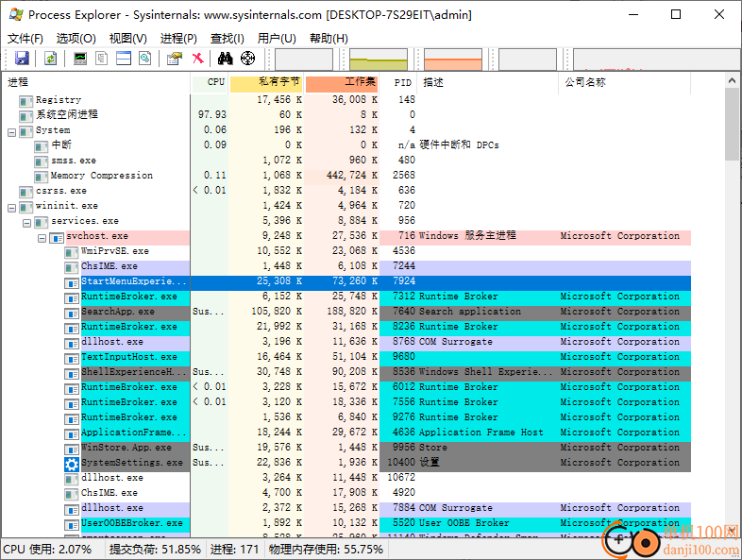Click '物理内存使用: 55.75%' in the status bar

point(326,550)
